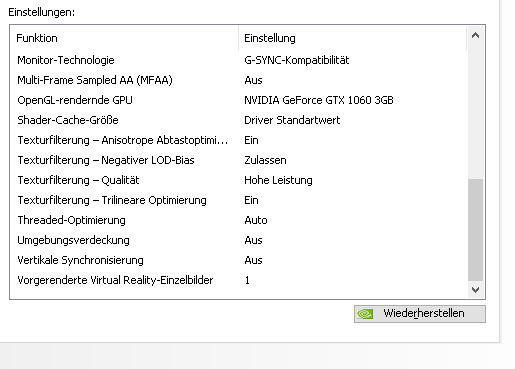Open the value 1 for Vorgerenderte VR-Einzelbilder
The width and height of the screenshot is (515, 369).
pos(247,280)
